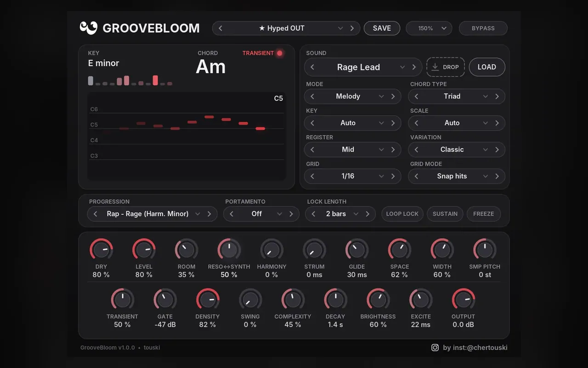Click the ROOM knob
The image size is (588, 368).
187,250
